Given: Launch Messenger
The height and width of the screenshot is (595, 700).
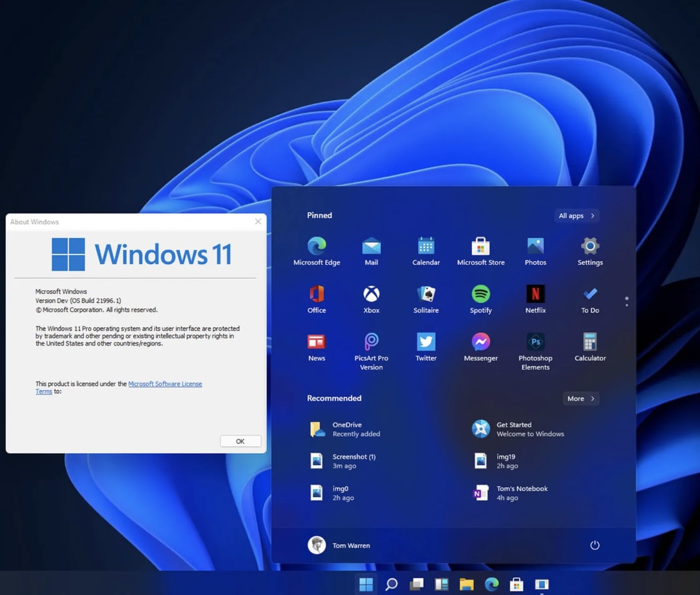Looking at the screenshot, I should (480, 347).
